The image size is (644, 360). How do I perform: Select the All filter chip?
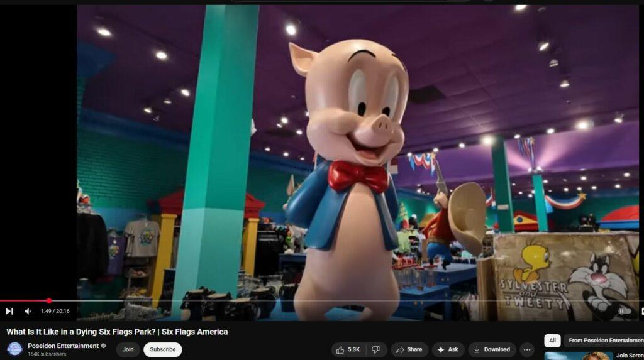[x=552, y=341]
